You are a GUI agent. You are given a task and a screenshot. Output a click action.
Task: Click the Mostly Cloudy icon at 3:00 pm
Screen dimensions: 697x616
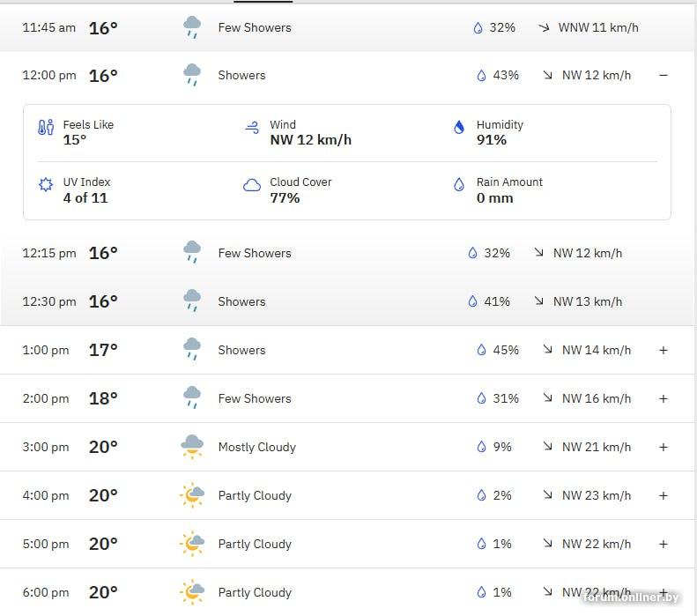191,447
